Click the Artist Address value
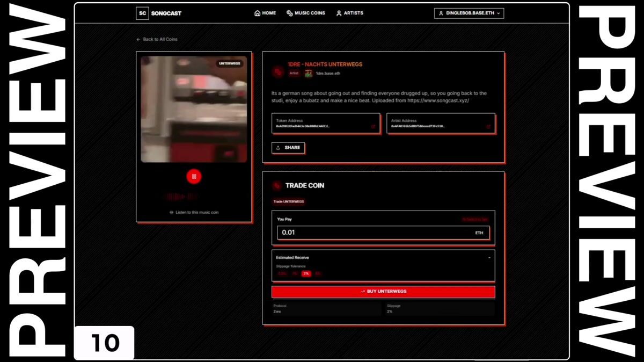This screenshot has height=362, width=644. click(418, 126)
